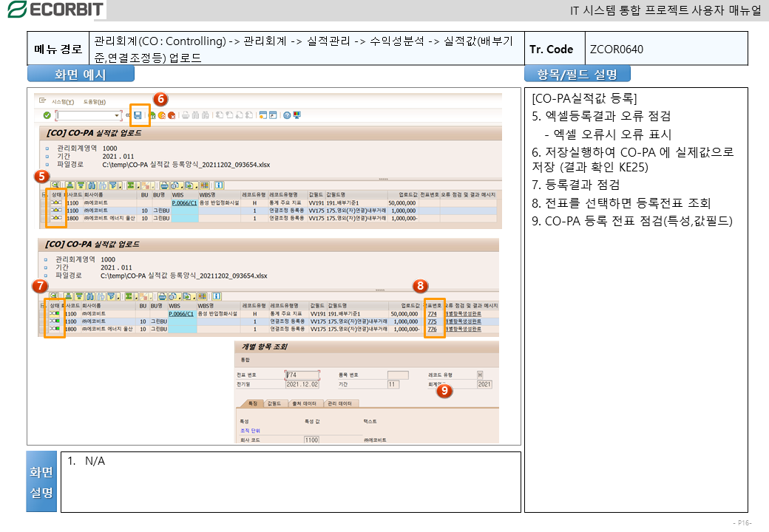
Task: Select the 관리 데이터 tab
Action: (x=339, y=403)
